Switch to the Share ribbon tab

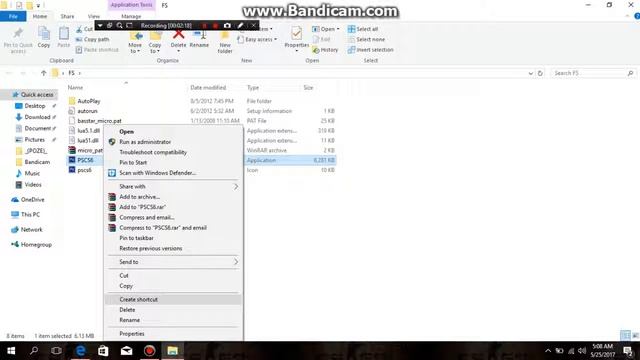(x=67, y=16)
